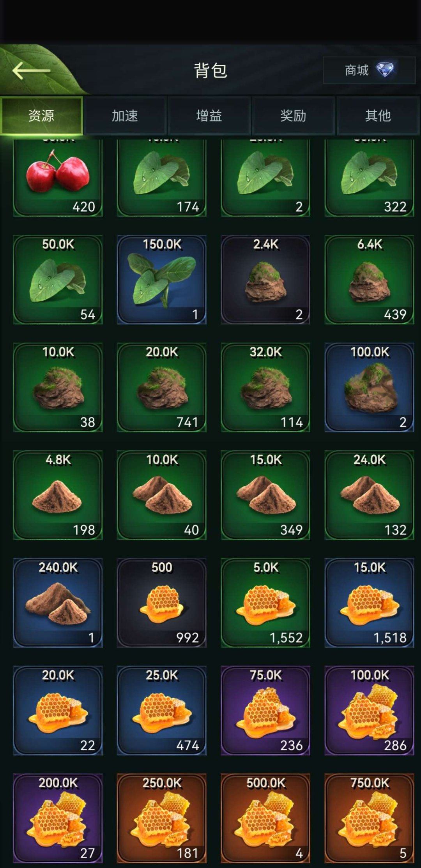This screenshot has height=868, width=421.
Task: Tap the back arrow icon
Action: point(31,71)
